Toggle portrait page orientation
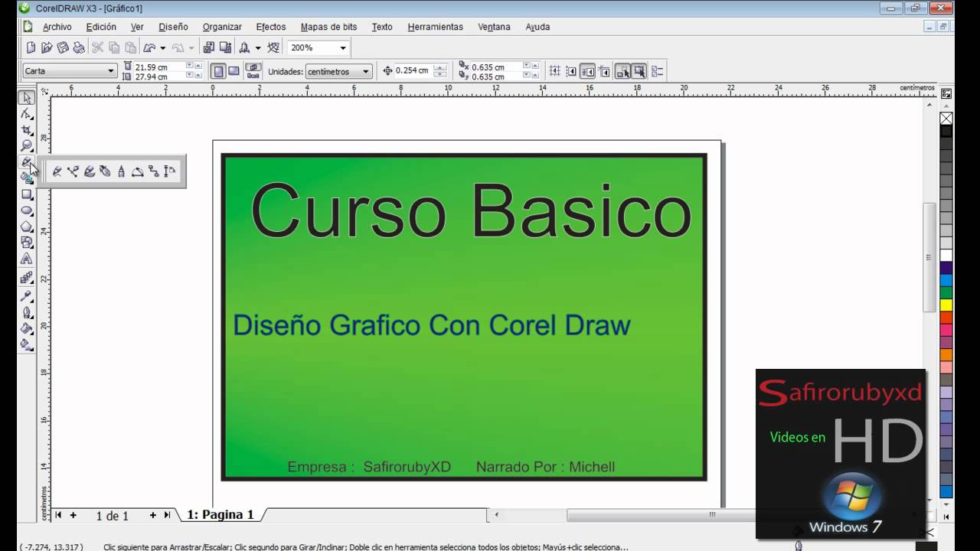 218,71
